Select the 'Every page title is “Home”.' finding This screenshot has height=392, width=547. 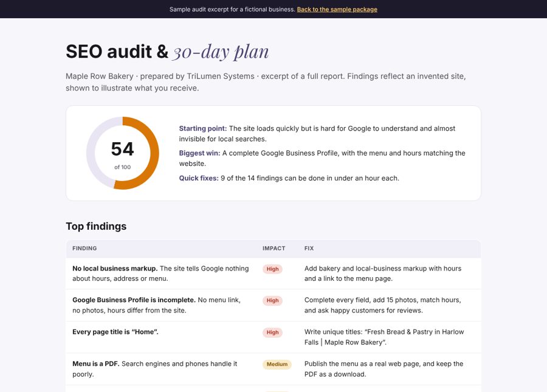(115, 332)
